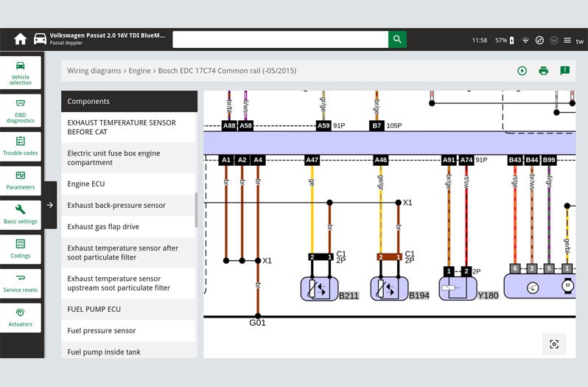Click Engine in the breadcrumb path
The image size is (588, 387).
pos(139,72)
